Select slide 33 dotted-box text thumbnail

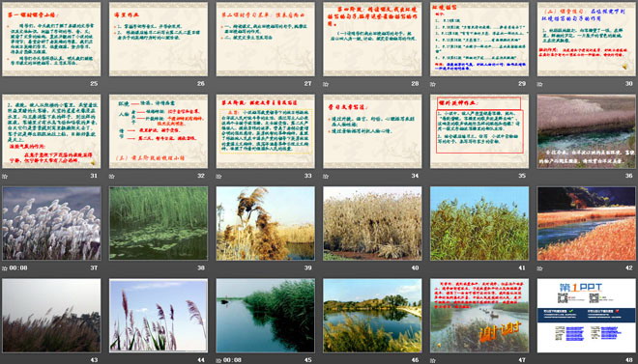point(265,131)
